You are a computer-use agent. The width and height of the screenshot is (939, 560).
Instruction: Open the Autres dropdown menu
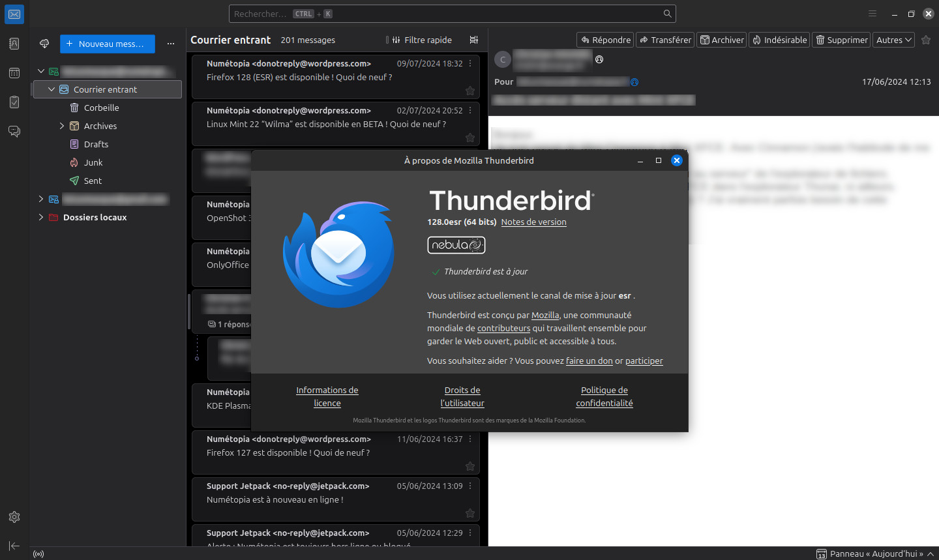(x=893, y=40)
